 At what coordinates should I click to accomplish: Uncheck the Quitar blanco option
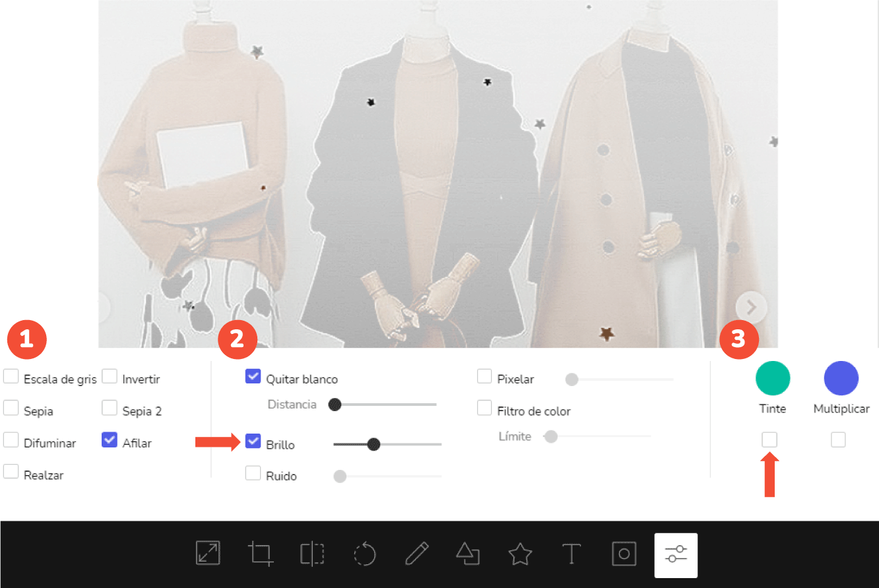253,376
